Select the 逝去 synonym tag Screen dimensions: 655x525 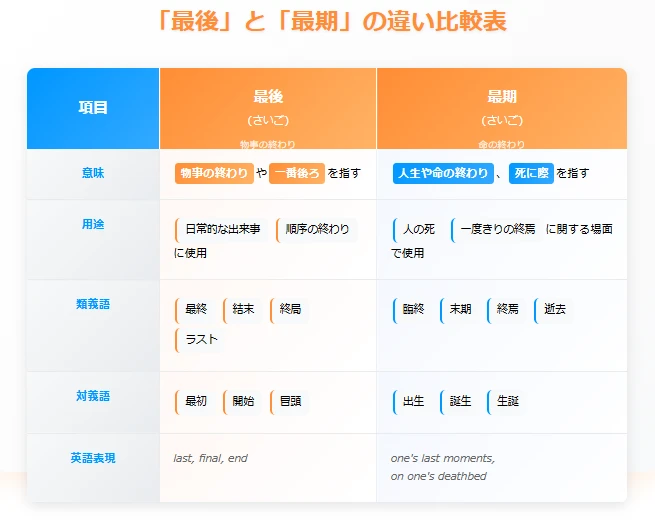555,310
